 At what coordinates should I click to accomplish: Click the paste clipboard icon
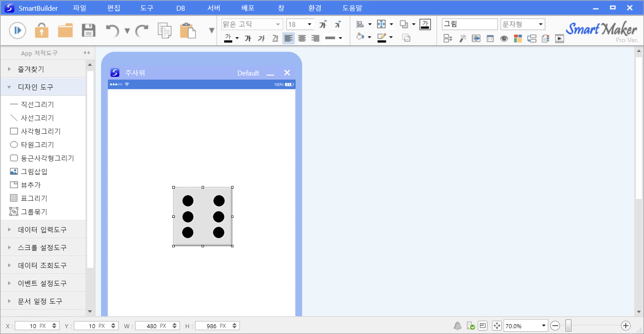[188, 30]
